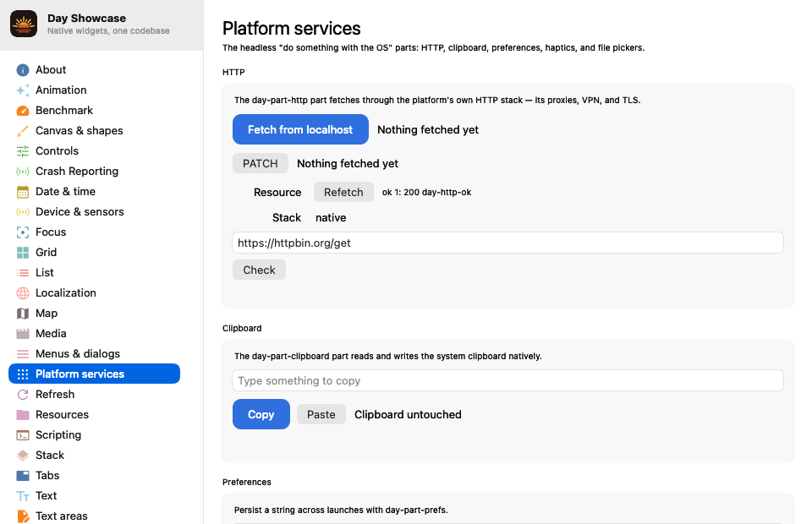Click the "Clipboard untouched" status text
This screenshot has height=524, width=812.
pos(408,414)
